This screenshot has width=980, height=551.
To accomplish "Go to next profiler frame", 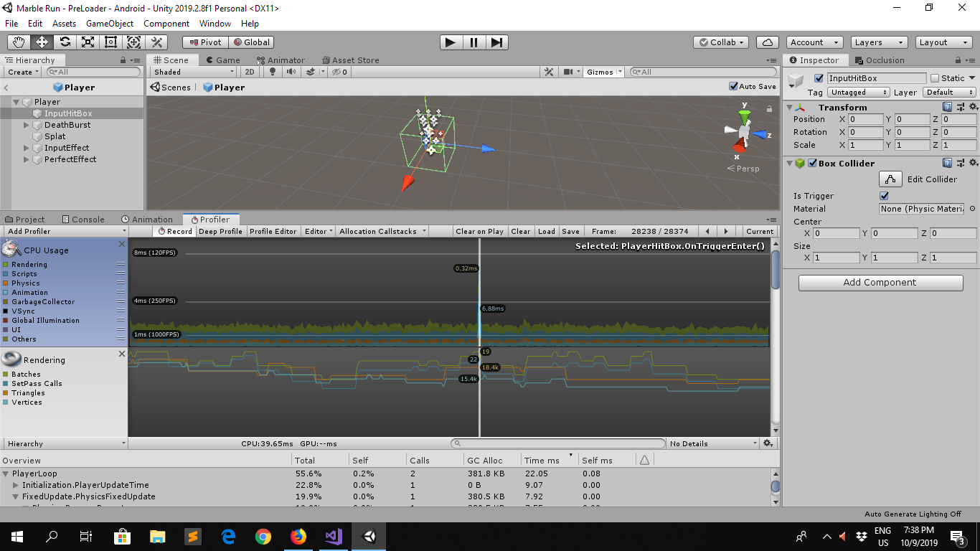I will 726,231.
